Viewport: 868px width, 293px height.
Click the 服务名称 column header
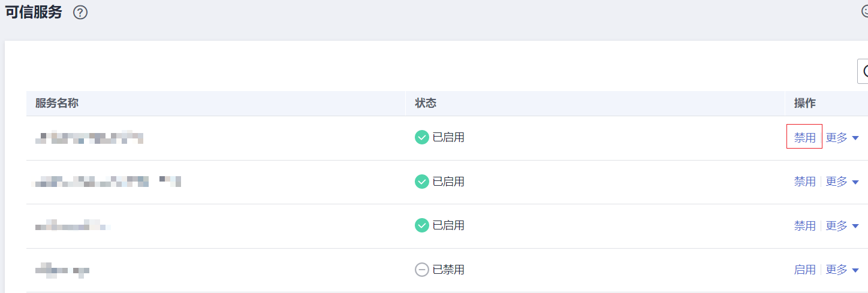click(x=57, y=103)
